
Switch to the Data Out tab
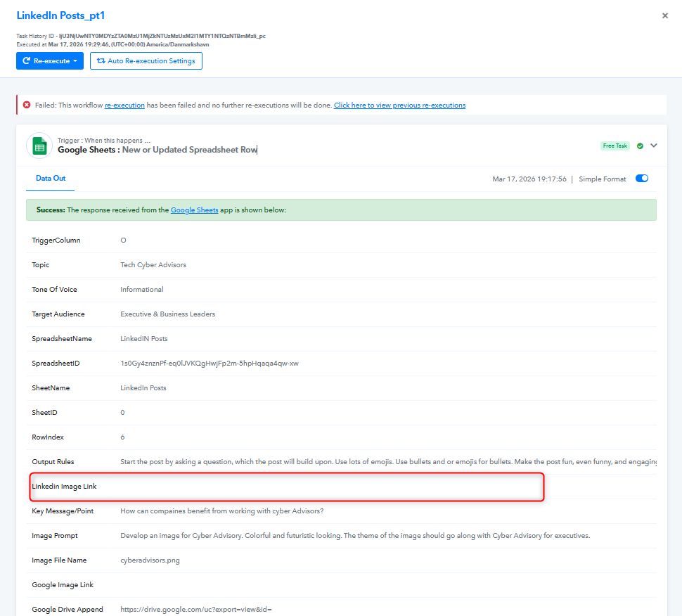coord(51,179)
